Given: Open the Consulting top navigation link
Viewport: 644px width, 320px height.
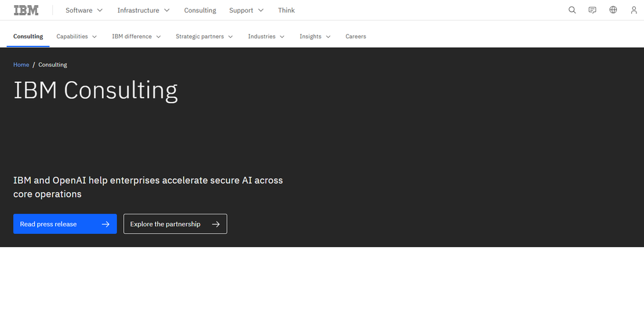Looking at the screenshot, I should pyautogui.click(x=200, y=10).
